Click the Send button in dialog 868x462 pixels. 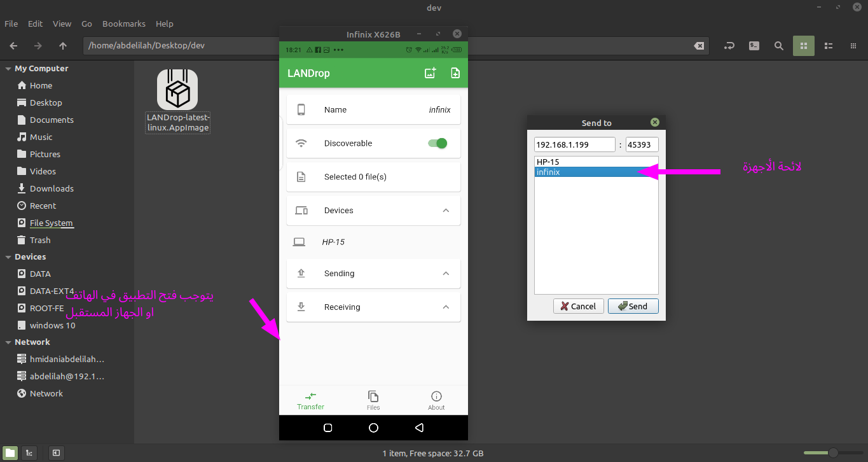633,306
